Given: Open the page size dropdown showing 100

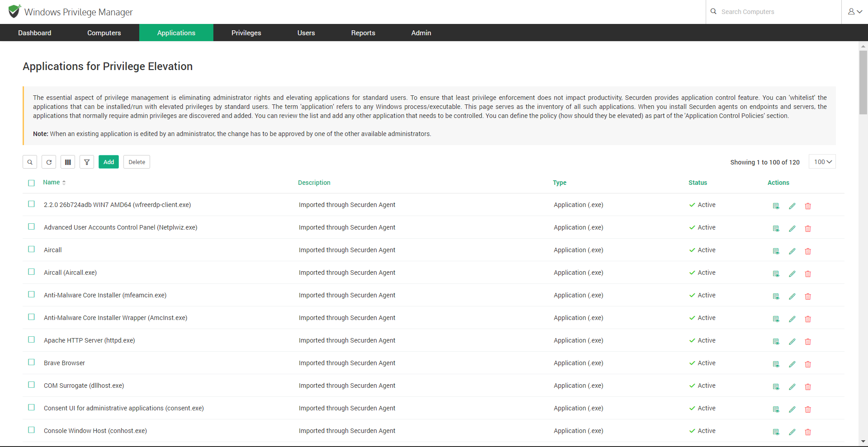Looking at the screenshot, I should click(822, 161).
